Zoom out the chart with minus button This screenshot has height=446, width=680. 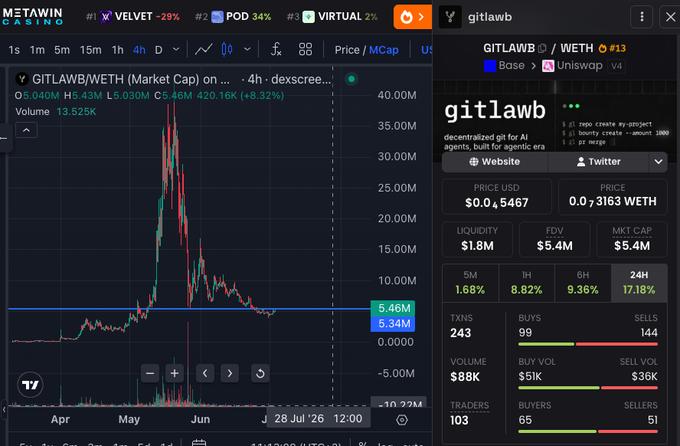point(150,373)
